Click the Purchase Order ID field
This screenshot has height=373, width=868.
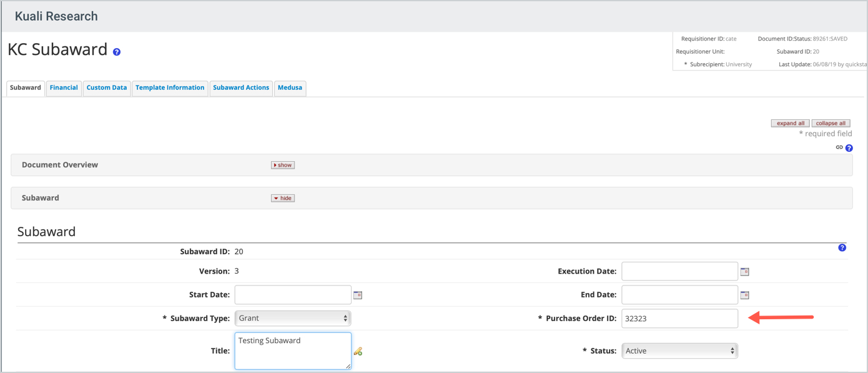(679, 319)
